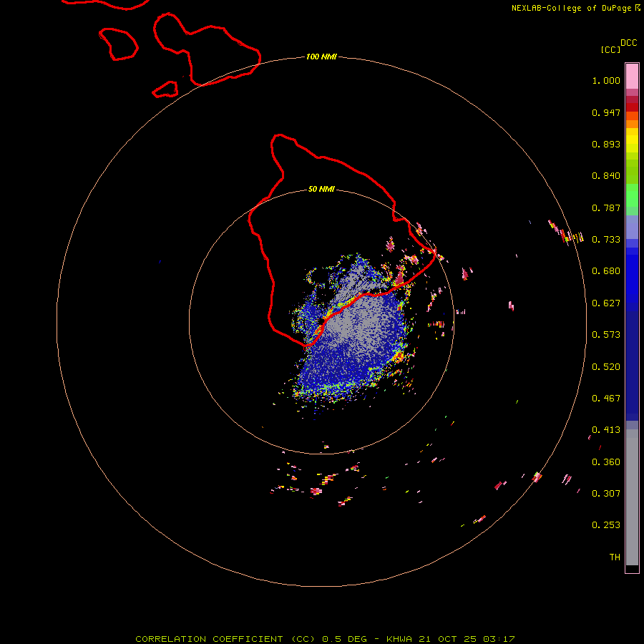The height and width of the screenshot is (644, 644).
Task: Select the 0.787 legend value
Action: pos(606,208)
